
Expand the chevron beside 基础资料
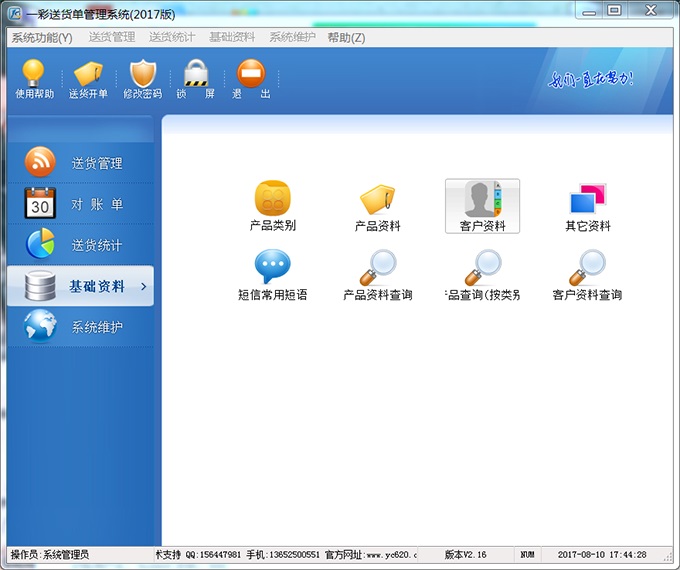[x=144, y=286]
